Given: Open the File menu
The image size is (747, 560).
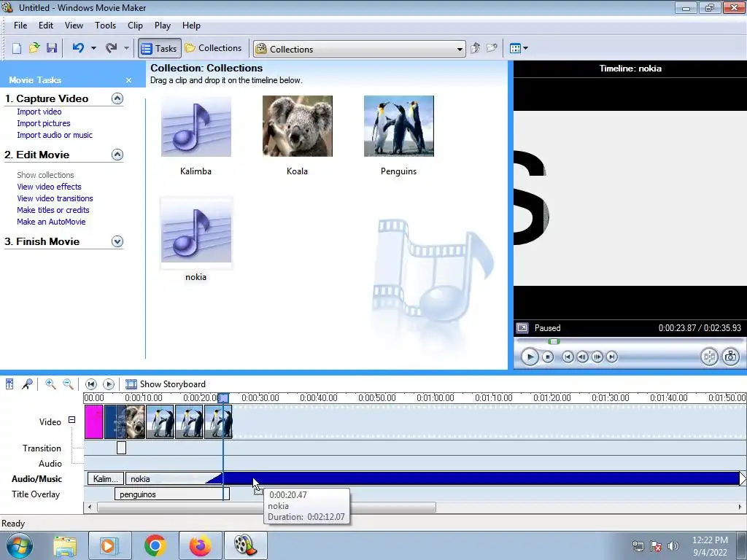Looking at the screenshot, I should [20, 26].
